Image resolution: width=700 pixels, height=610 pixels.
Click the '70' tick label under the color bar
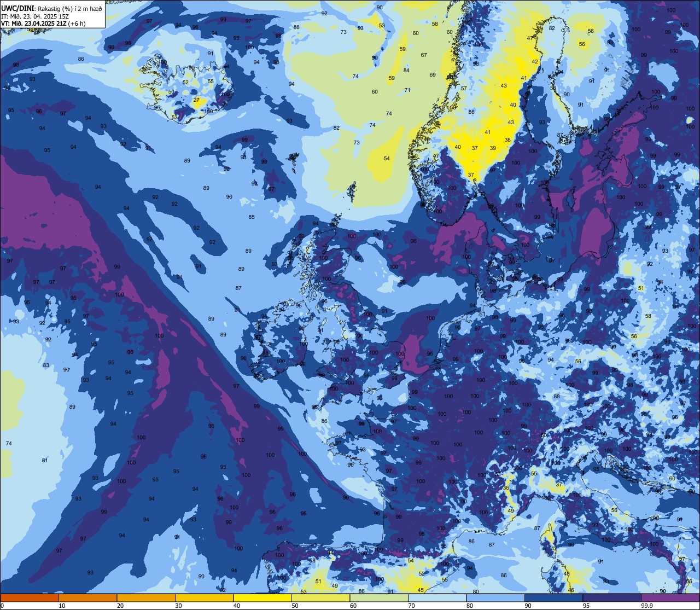pos(411,606)
